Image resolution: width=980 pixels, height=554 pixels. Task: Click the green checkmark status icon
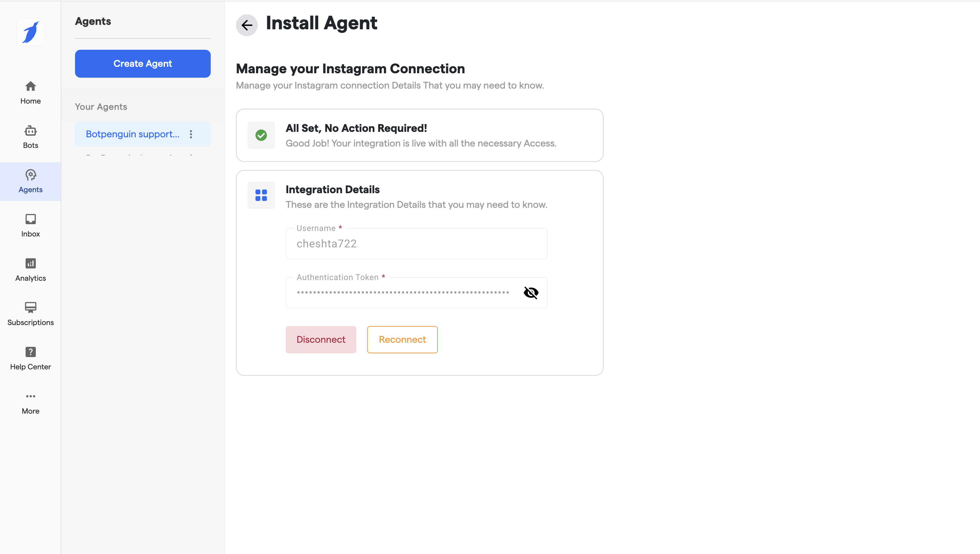261,135
